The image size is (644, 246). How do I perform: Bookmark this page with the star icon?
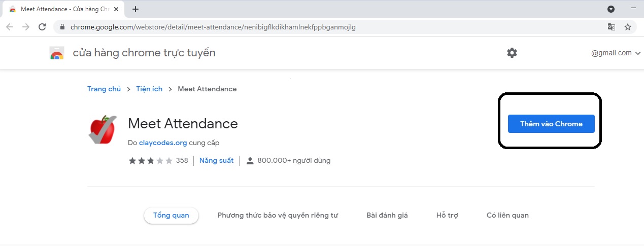628,27
